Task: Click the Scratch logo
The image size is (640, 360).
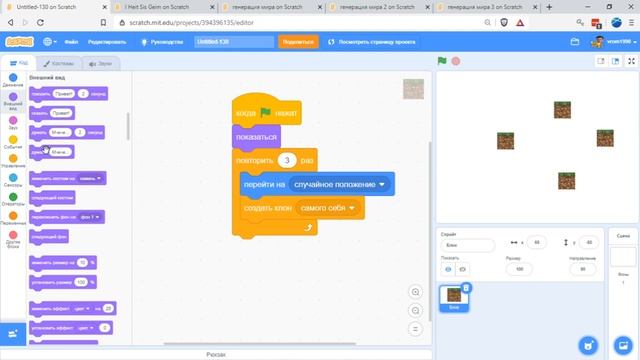Action: [19, 42]
